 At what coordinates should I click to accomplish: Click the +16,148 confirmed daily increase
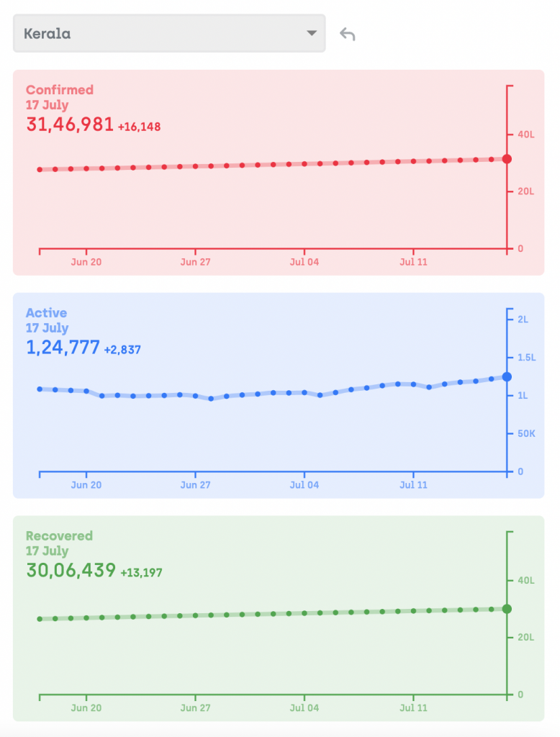point(140,127)
